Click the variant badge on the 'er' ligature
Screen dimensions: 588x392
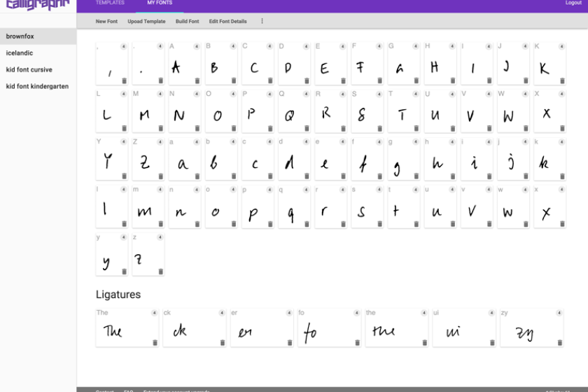(289, 313)
